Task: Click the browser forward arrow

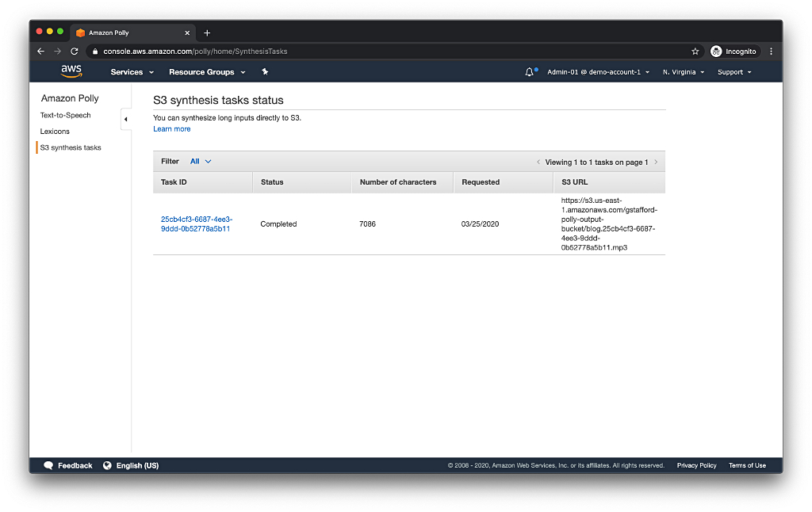Action: pyautogui.click(x=57, y=52)
